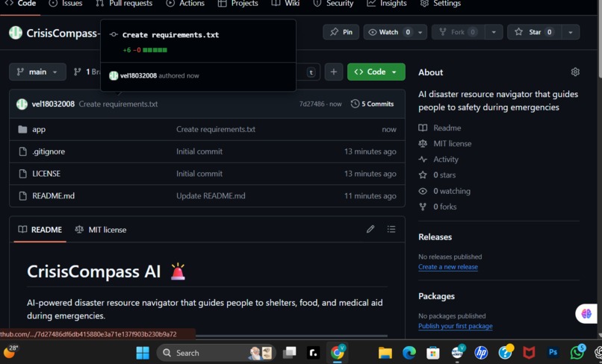This screenshot has height=364, width=602.
Task: Open Photoshop from taskbar
Action: pyautogui.click(x=553, y=353)
